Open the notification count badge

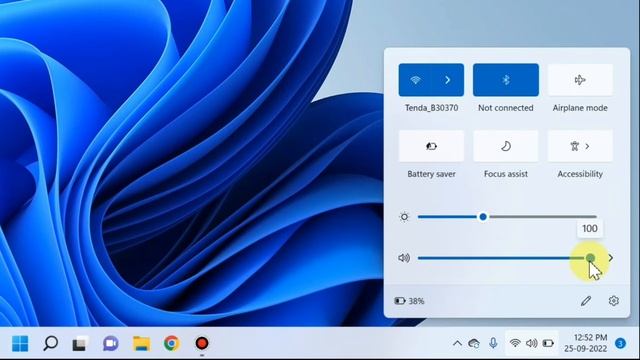point(620,343)
